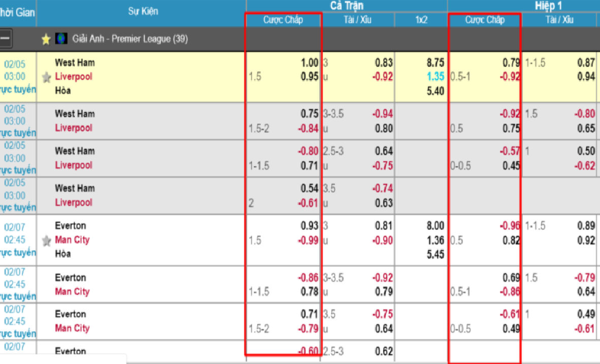Choose under odds -0.90
Screen dimensions: 600x364
383,240
